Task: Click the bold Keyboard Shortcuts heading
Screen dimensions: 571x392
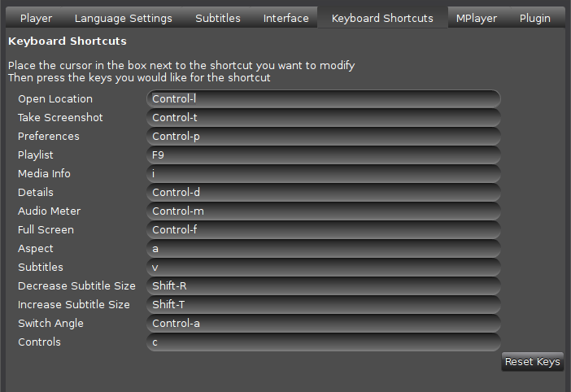Action: pos(68,41)
